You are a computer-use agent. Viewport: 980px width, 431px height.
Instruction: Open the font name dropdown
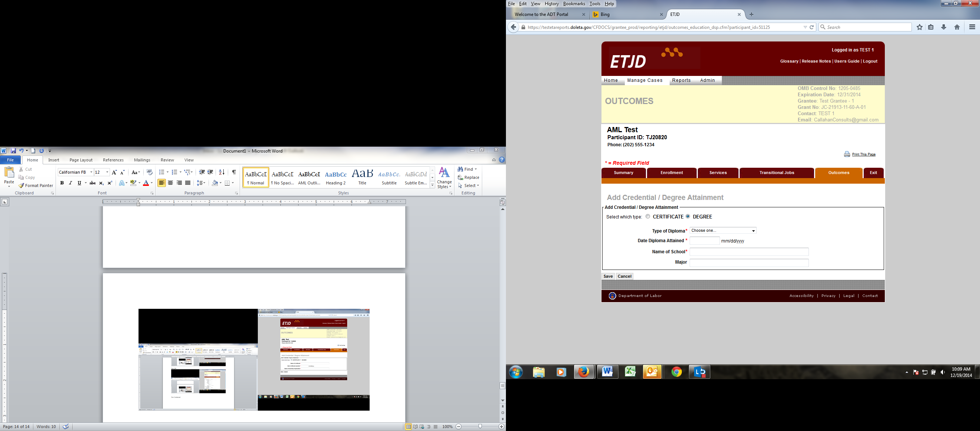[91, 172]
